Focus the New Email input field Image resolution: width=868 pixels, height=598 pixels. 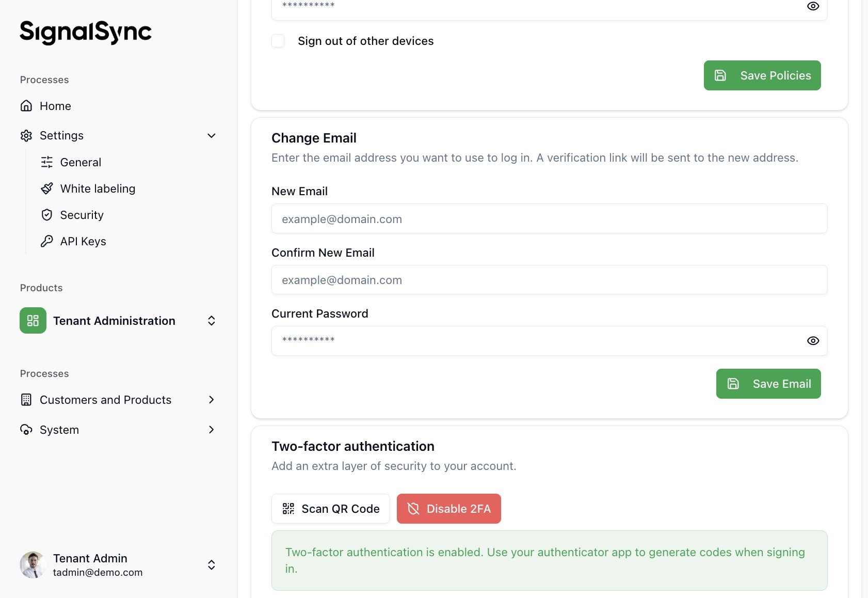pyautogui.click(x=550, y=218)
